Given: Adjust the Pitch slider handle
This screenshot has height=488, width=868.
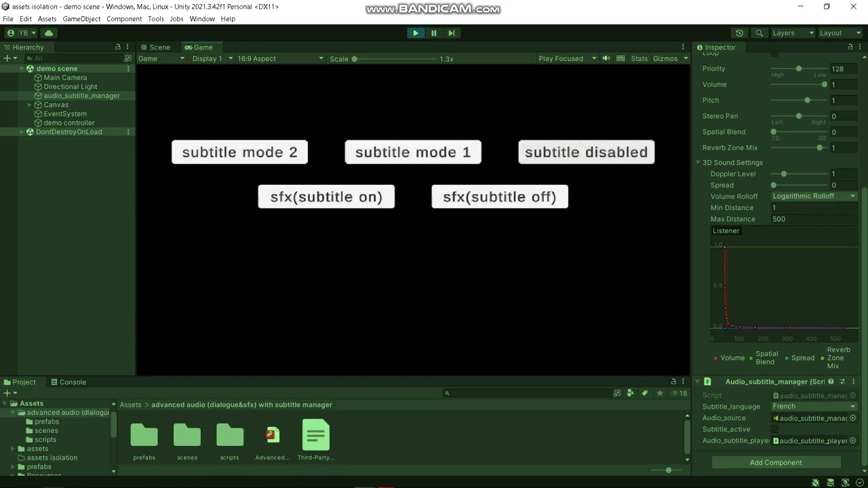Looking at the screenshot, I should (x=807, y=100).
